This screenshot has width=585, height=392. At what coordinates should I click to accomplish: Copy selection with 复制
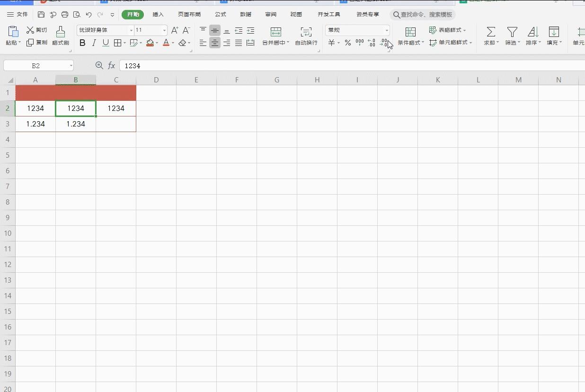pos(36,43)
